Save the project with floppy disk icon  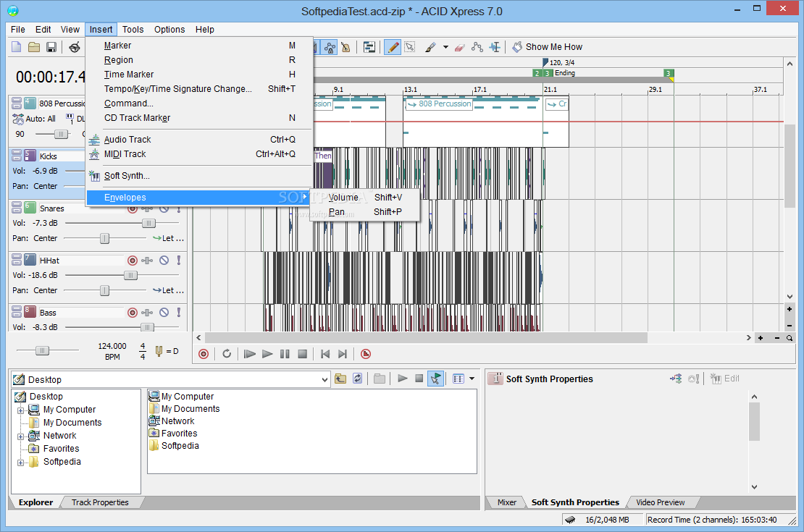tap(51, 47)
